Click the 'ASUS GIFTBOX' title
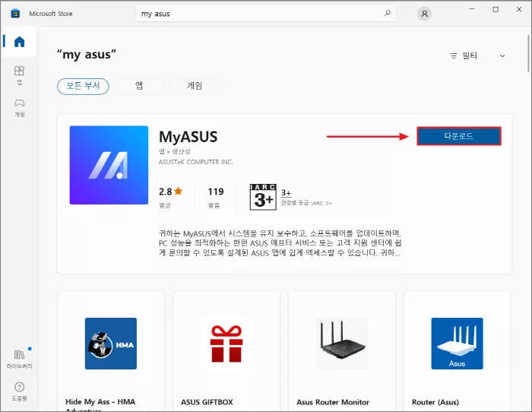The image size is (532, 412). 207,402
